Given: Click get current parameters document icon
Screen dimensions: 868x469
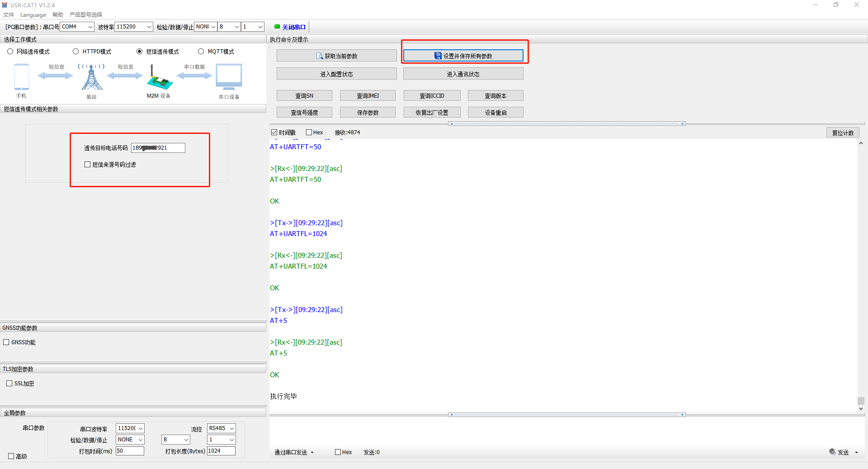Looking at the screenshot, I should point(320,56).
